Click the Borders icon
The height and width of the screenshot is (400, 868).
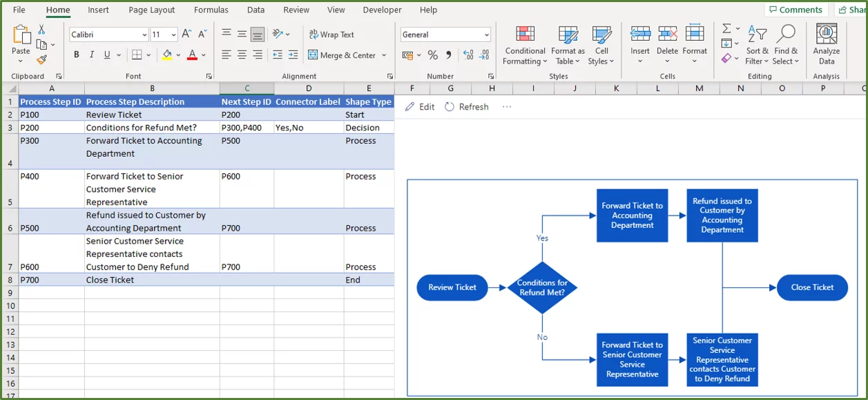pyautogui.click(x=137, y=55)
